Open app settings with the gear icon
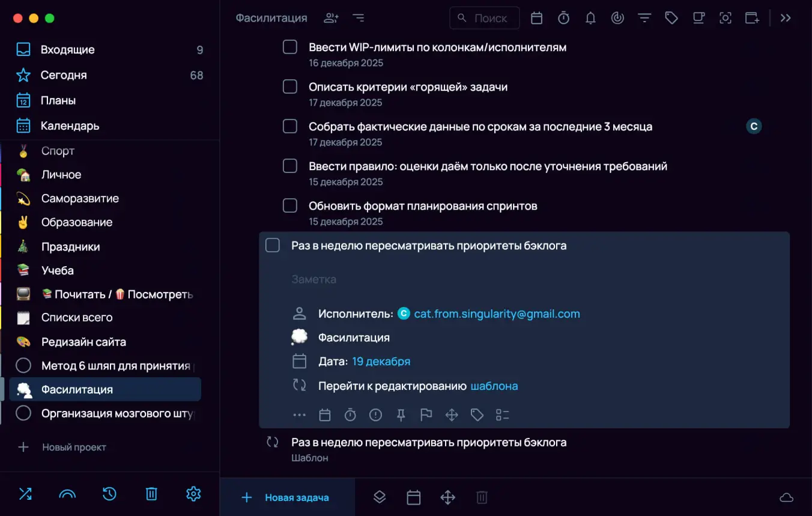 193,494
